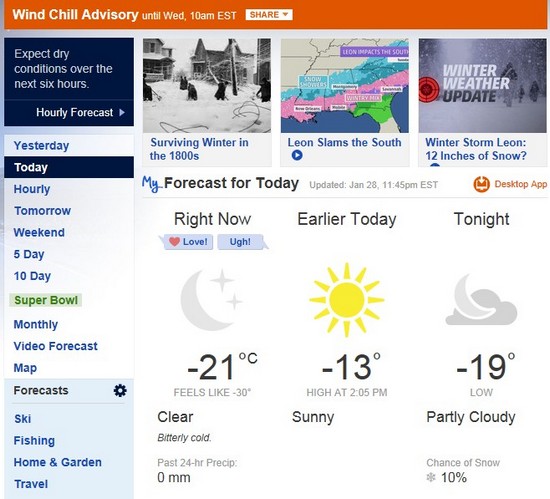
Task: Click the Desktop App download icon
Action: point(481,184)
